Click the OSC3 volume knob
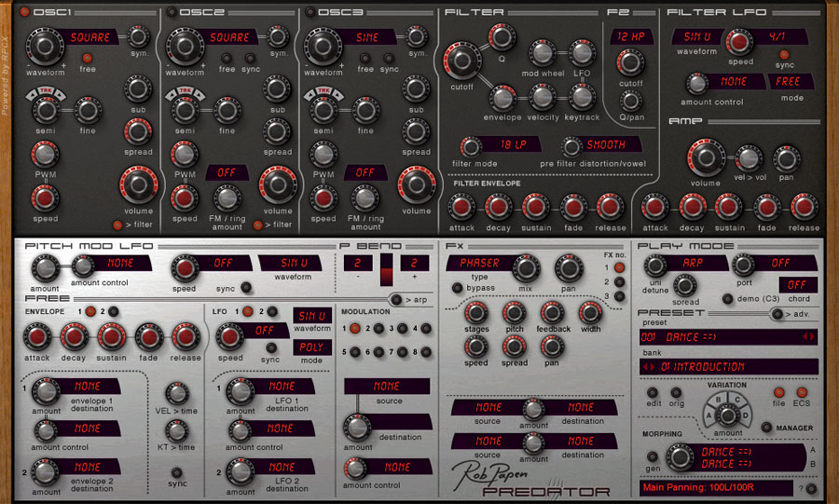839x504 pixels. (417, 184)
